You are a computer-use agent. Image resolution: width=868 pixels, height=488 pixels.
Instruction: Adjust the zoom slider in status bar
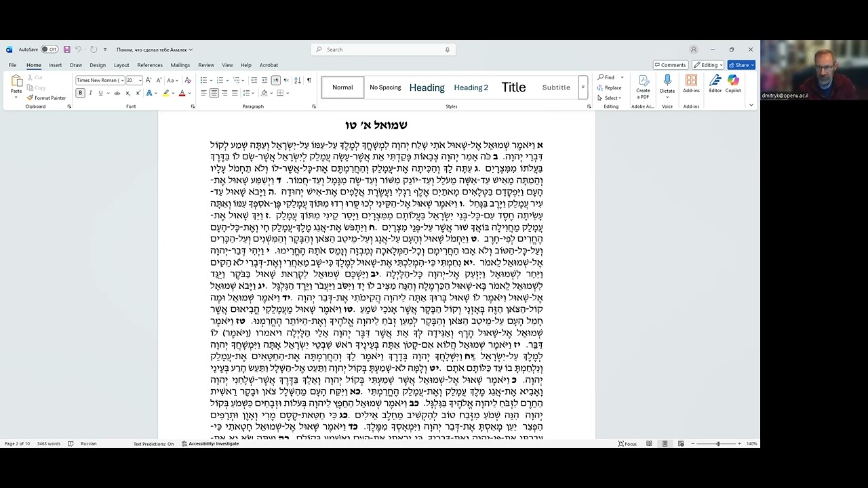coord(718,444)
